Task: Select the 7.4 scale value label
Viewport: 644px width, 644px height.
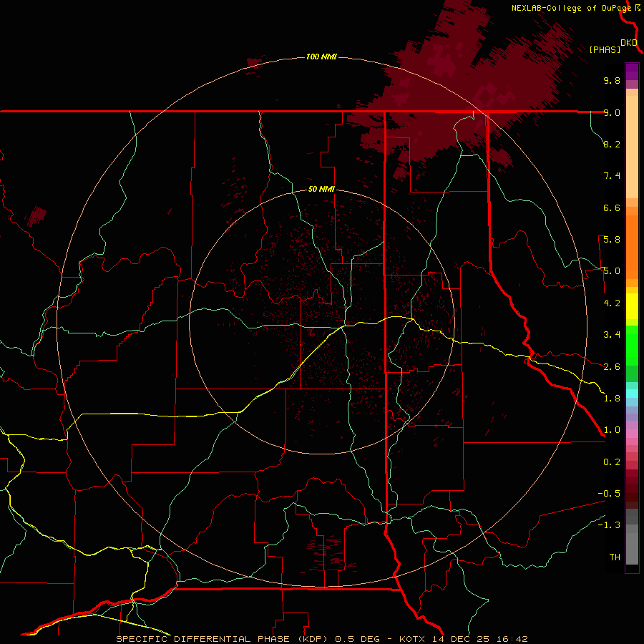Action: coord(612,176)
